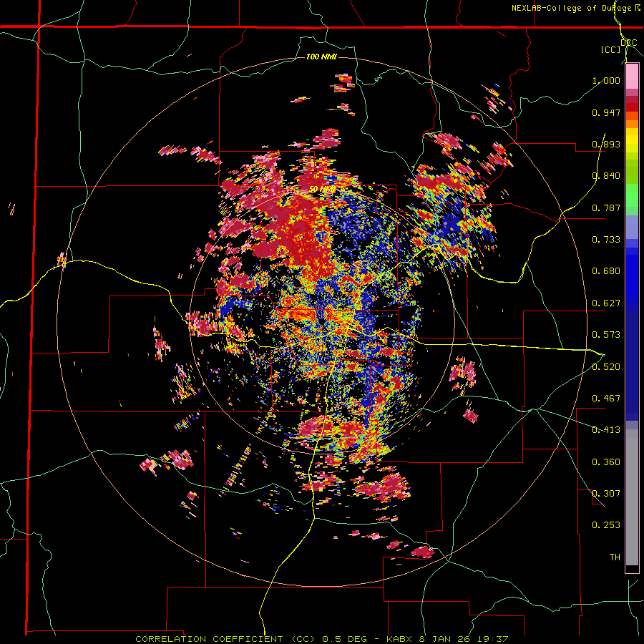644x644 pixels.
Task: Click the 0.360 scale value
Action: tap(606, 462)
